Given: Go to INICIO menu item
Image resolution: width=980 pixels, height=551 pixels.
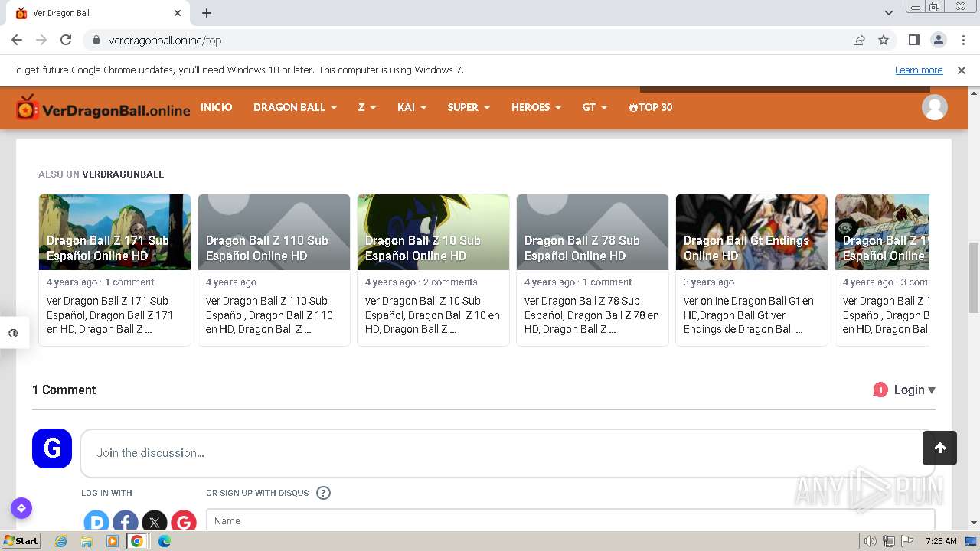Looking at the screenshot, I should (x=217, y=107).
